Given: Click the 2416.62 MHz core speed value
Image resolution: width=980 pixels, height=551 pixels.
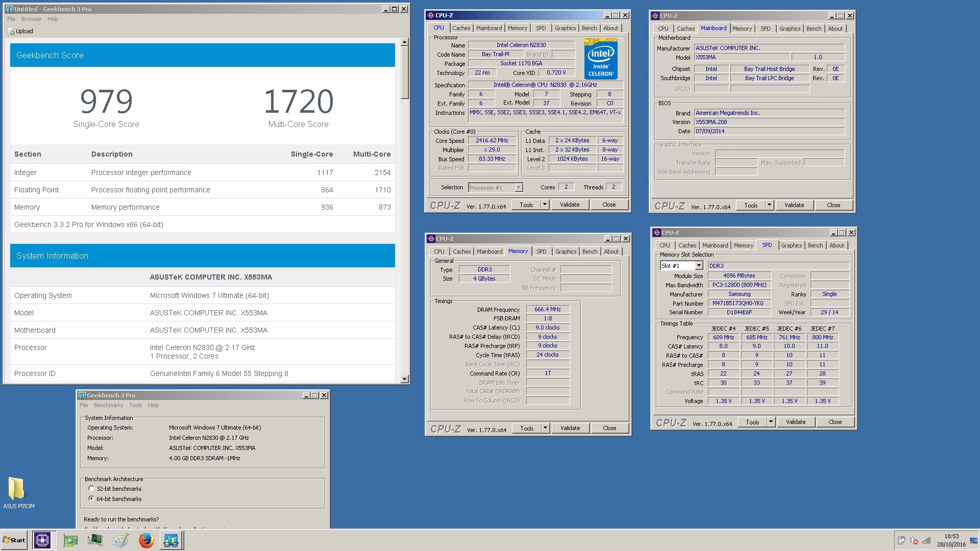Looking at the screenshot, I should 492,140.
